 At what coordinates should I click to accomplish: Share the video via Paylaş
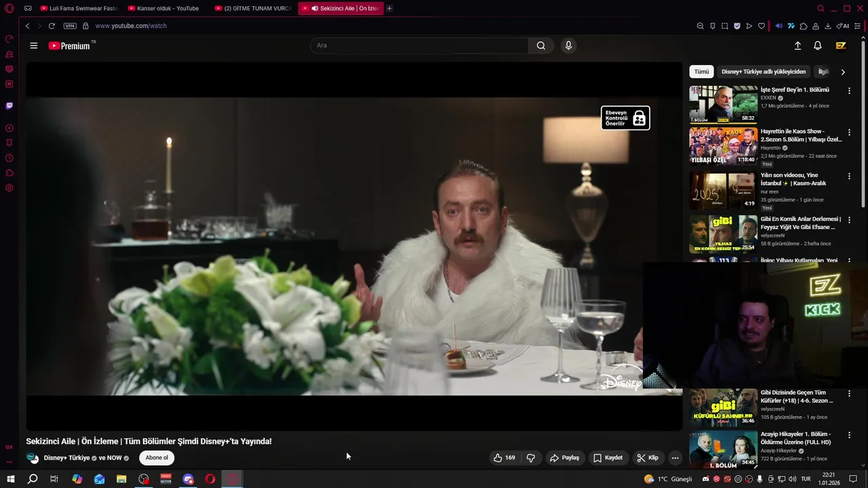(564, 457)
